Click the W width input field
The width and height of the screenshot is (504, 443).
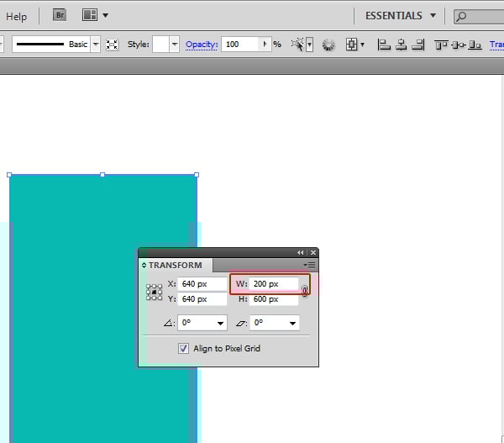tap(274, 284)
